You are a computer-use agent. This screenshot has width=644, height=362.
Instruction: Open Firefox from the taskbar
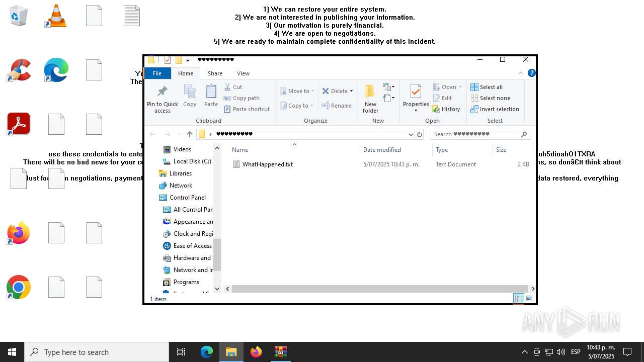256,352
